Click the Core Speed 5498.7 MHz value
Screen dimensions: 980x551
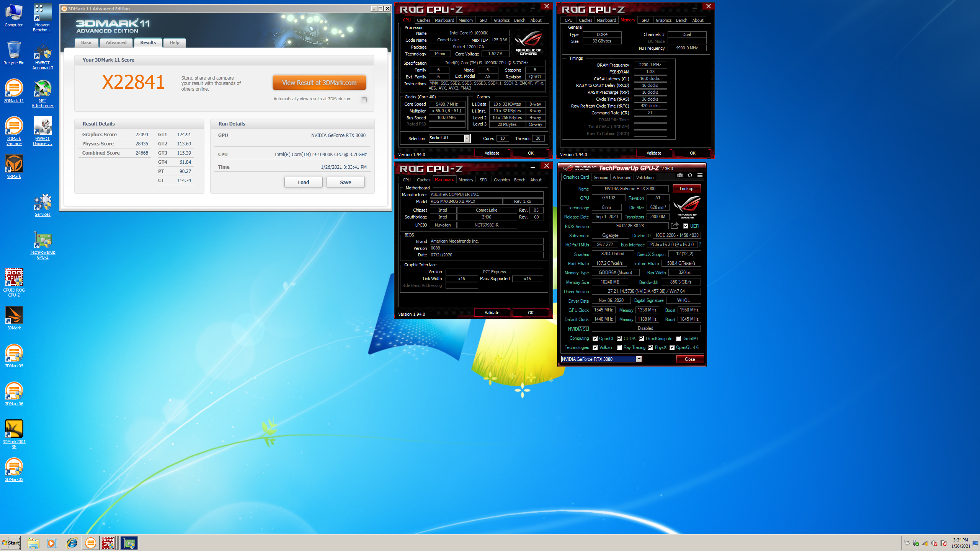click(x=447, y=104)
